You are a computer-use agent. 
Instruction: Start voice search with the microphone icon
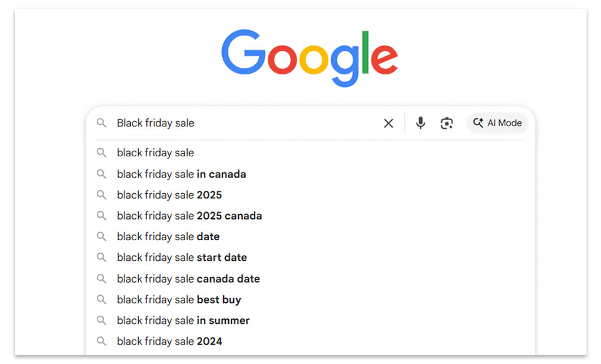click(x=421, y=123)
